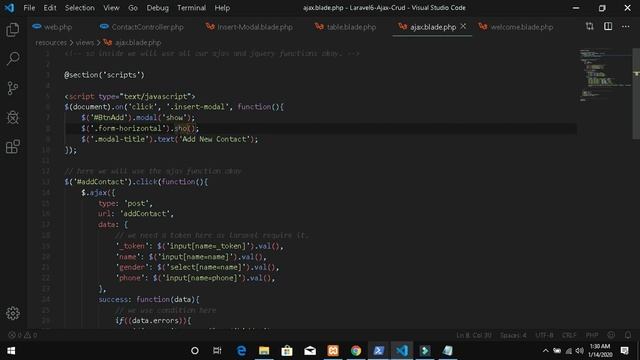
Task: Click 'resources' in the breadcrumb
Action: click(51, 42)
